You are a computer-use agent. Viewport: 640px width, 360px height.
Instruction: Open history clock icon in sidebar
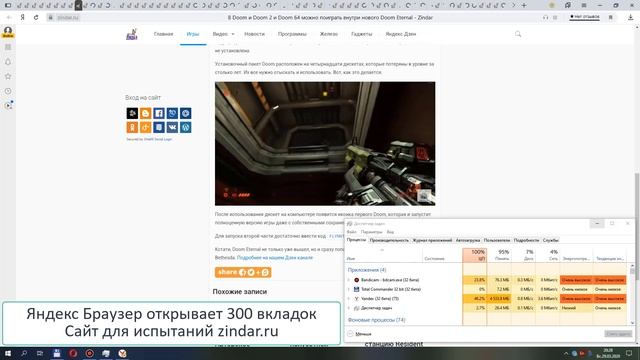pos(8,91)
